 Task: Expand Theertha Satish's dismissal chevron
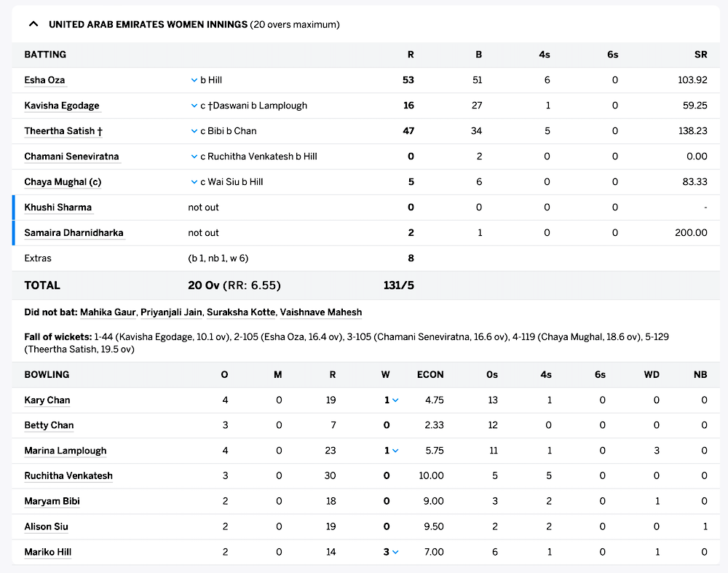(x=194, y=131)
